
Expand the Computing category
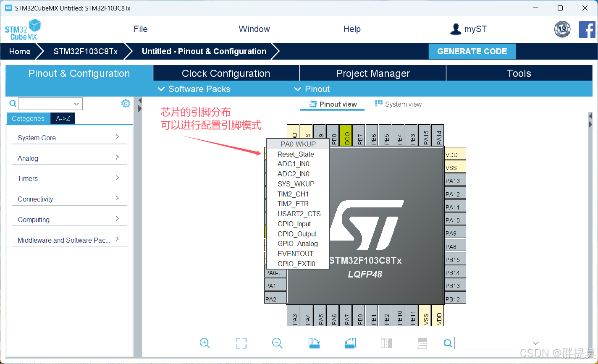[x=69, y=220]
